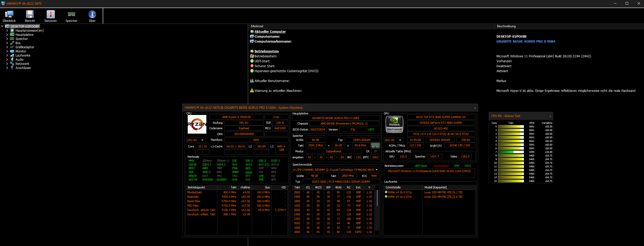Expand the Hauptprozessor(en) tree node
Viewport: 644px width, 246px height.
7,31
